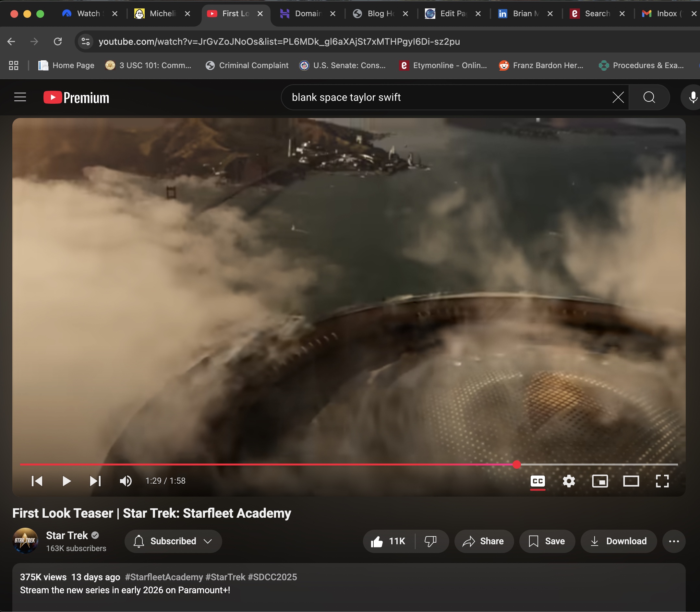This screenshot has height=612, width=700.
Task: Clear the search box text
Action: pos(618,97)
